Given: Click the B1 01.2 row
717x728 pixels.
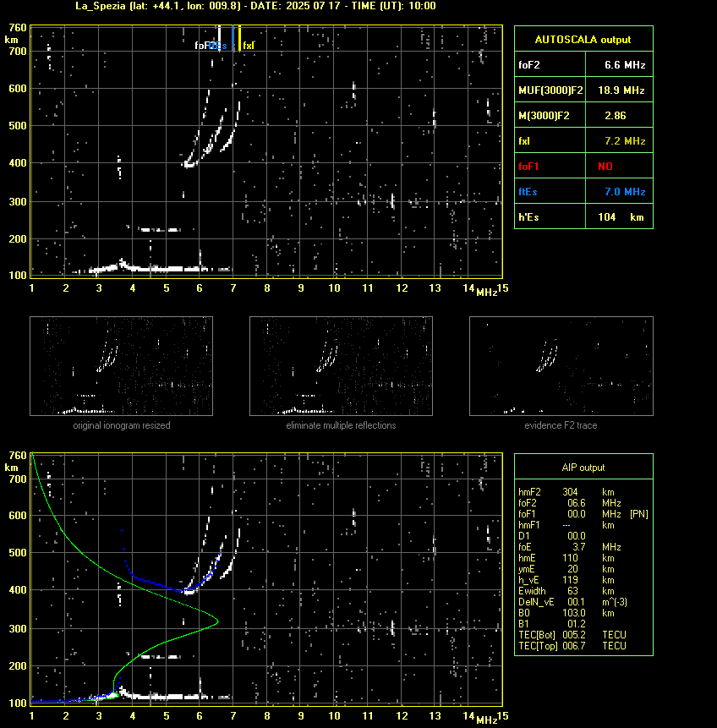Looking at the screenshot, I should (551, 624).
